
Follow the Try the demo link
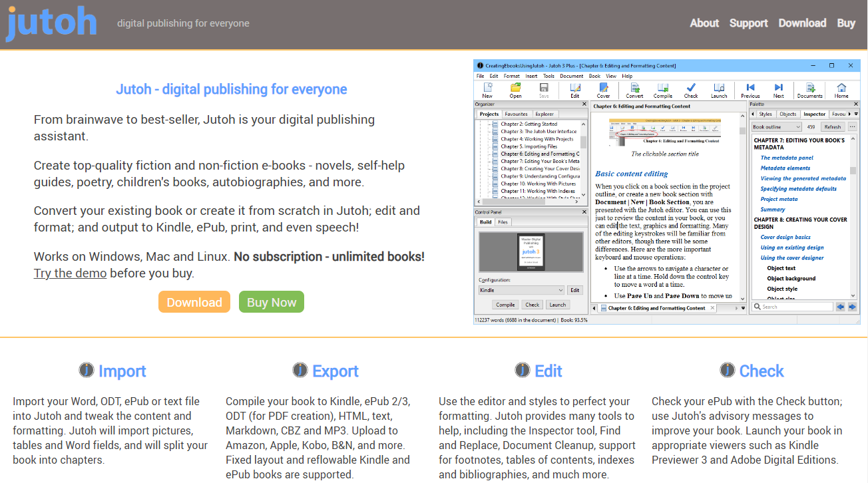pos(70,273)
